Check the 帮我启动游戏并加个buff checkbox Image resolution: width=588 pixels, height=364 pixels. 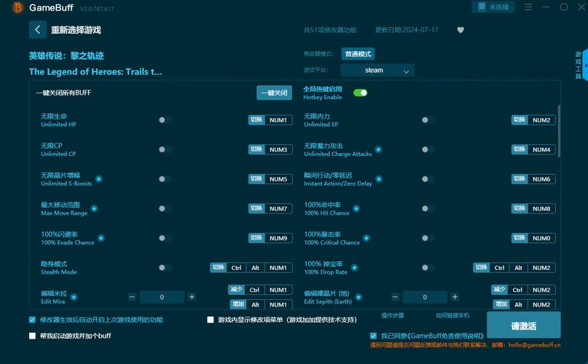32,336
